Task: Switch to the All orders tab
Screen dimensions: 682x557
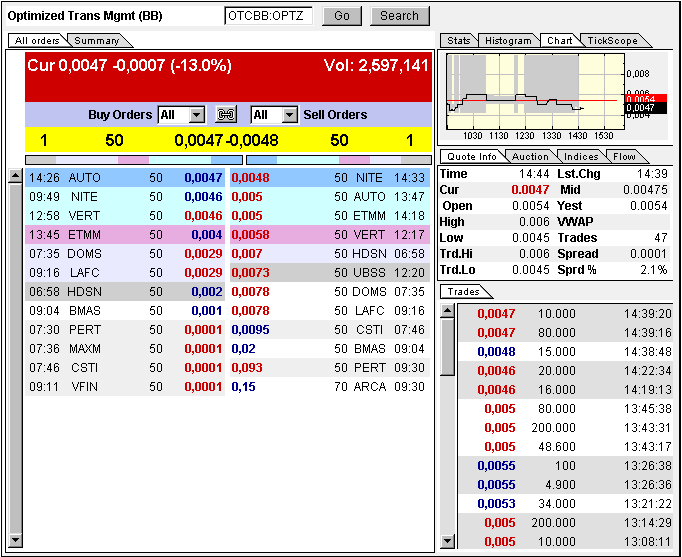Action: click(37, 40)
